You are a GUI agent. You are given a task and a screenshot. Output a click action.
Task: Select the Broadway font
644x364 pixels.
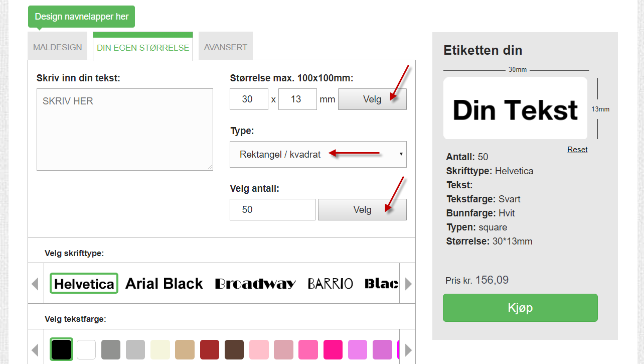coord(255,284)
